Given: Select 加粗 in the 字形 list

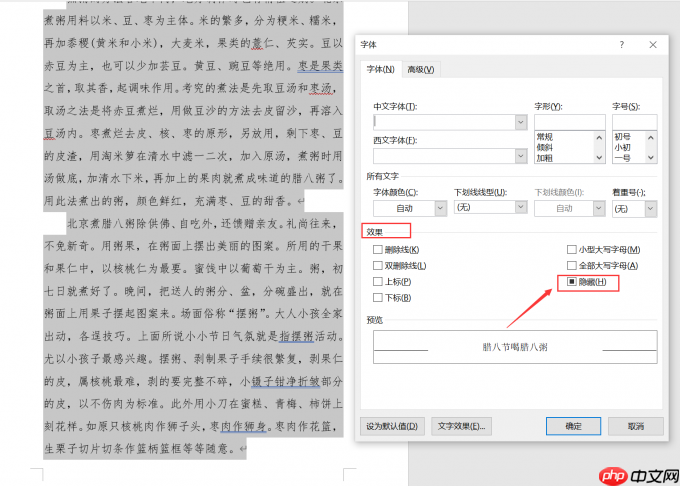Looking at the screenshot, I should [544, 158].
